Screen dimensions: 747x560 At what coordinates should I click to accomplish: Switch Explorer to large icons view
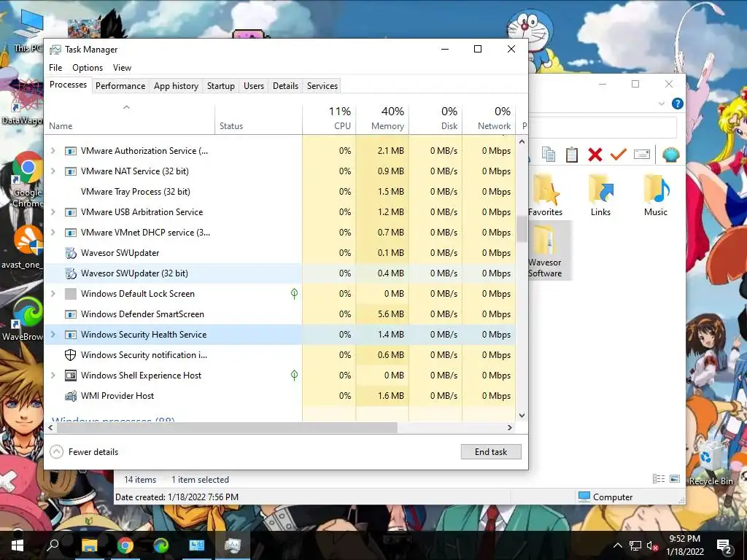[675, 478]
